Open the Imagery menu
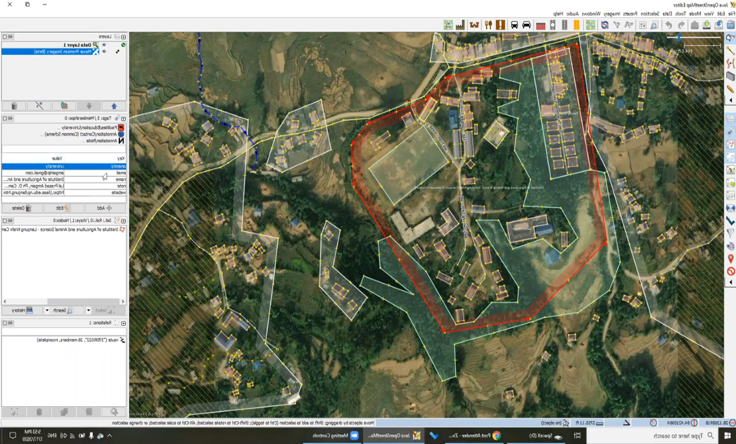This screenshot has height=444, width=736. coord(612,14)
